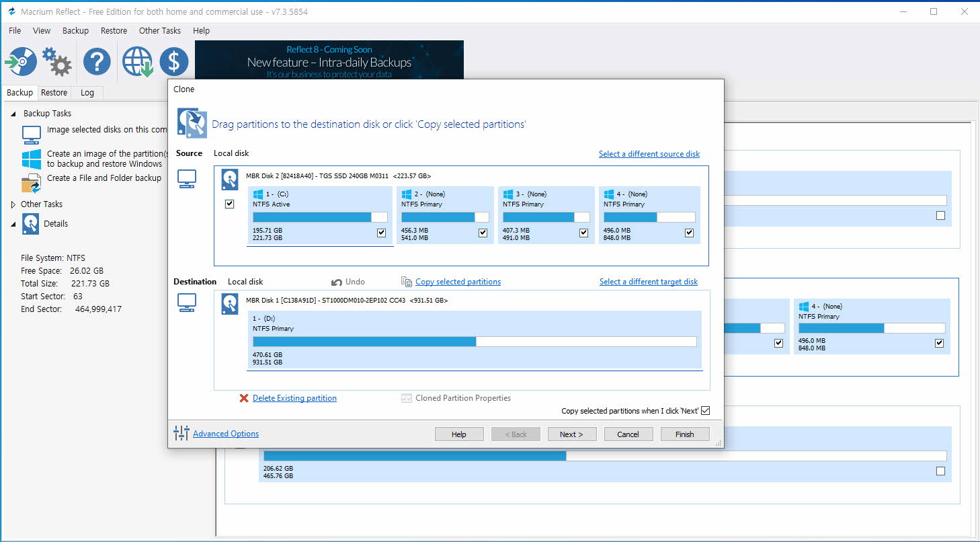Click the Reflect 8 Coming Soon banner

[x=329, y=60]
